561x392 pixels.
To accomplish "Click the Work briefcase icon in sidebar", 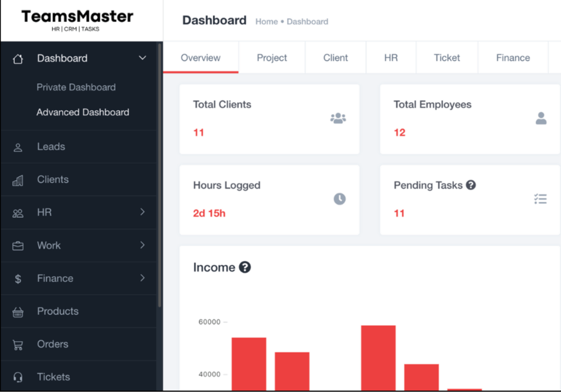I will (18, 246).
